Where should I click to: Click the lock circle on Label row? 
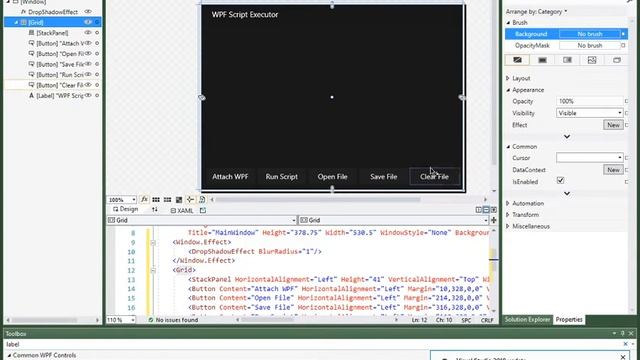97,96
